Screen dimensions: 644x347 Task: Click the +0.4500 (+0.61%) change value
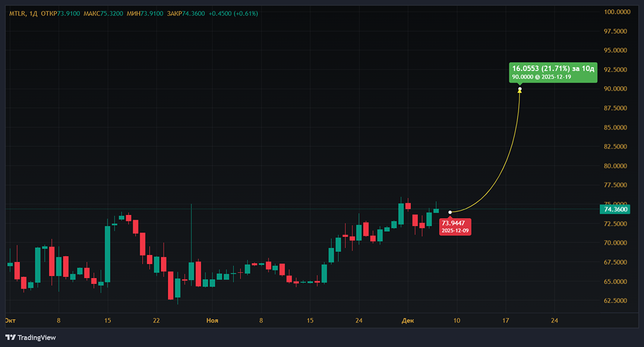(x=230, y=14)
